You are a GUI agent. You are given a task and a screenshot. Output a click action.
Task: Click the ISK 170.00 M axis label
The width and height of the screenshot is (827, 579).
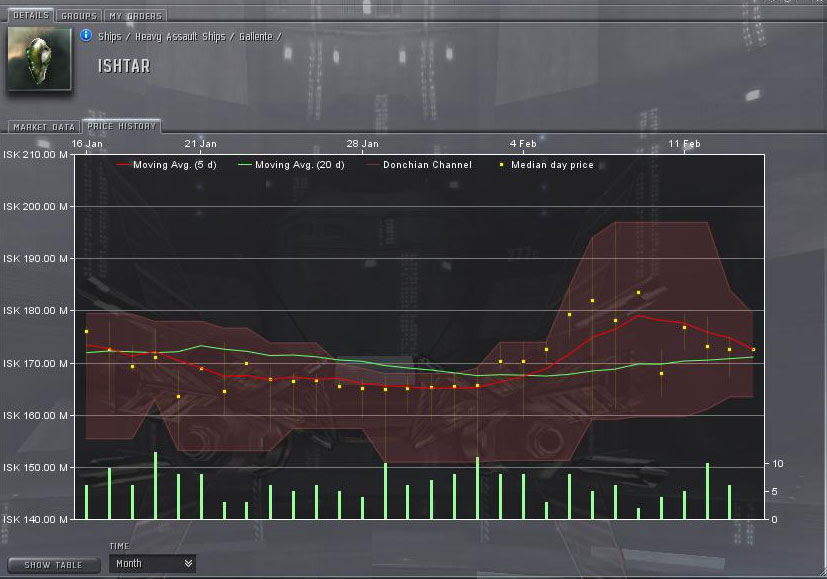[x=35, y=363]
